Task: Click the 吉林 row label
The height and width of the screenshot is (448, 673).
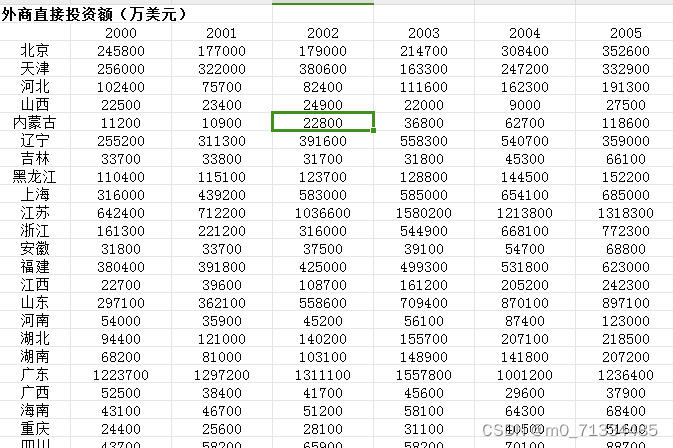Action: [35, 159]
